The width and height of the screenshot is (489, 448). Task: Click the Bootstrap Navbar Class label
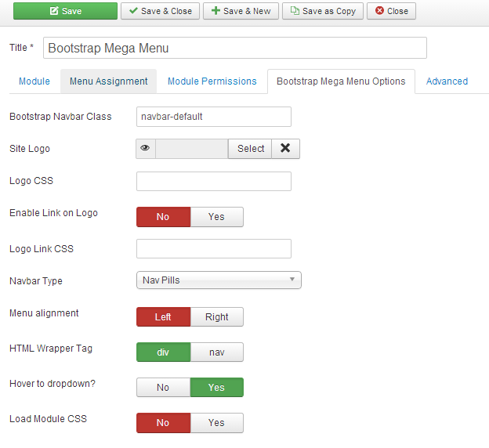[60, 117]
